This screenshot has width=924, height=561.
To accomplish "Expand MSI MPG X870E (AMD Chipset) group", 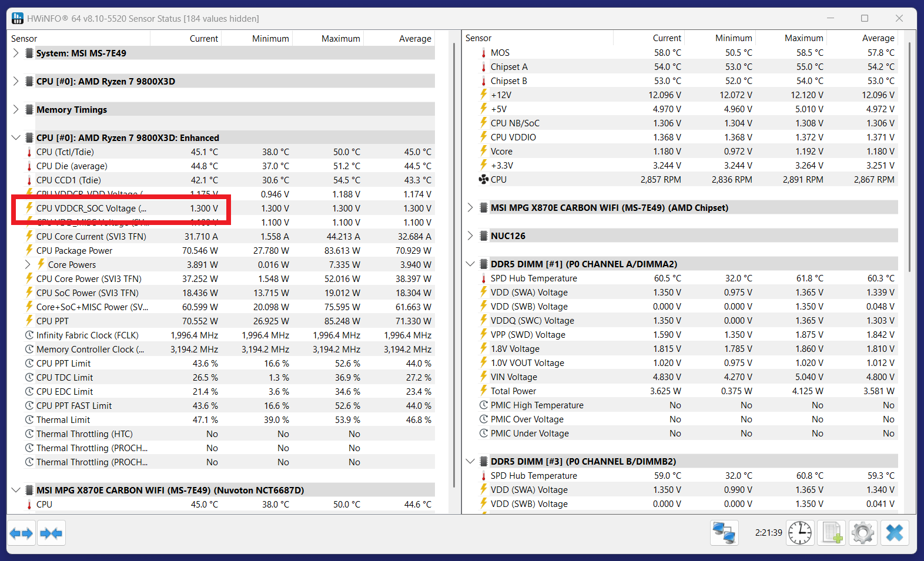I will pos(470,207).
